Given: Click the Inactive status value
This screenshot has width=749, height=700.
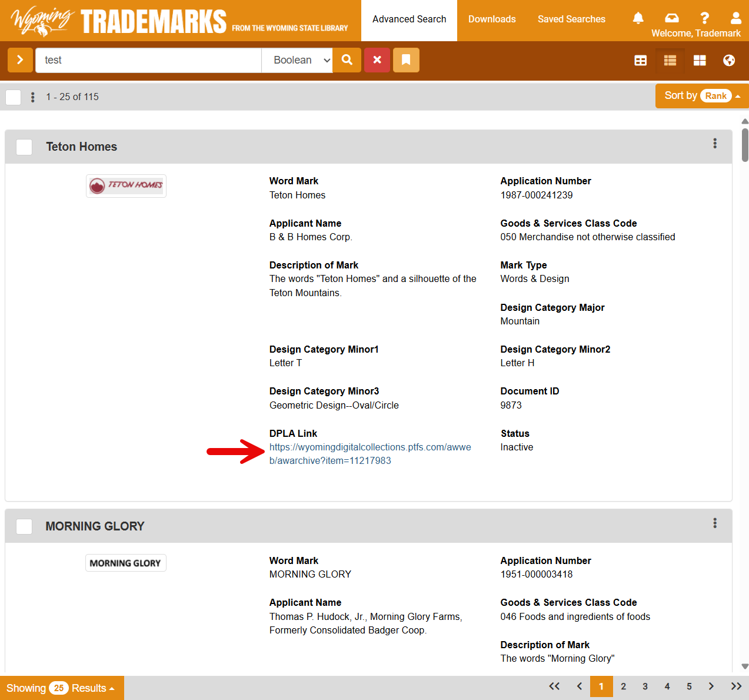Looking at the screenshot, I should tap(517, 447).
